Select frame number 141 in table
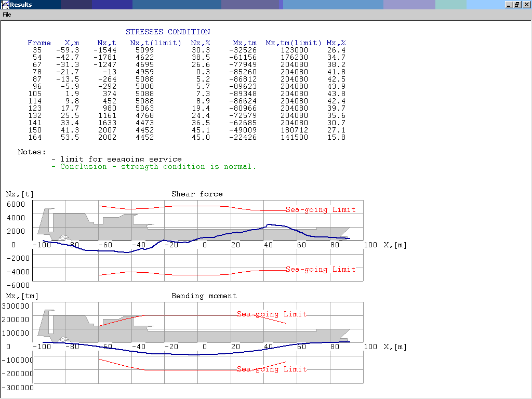This screenshot has height=399, width=532. click(x=35, y=123)
